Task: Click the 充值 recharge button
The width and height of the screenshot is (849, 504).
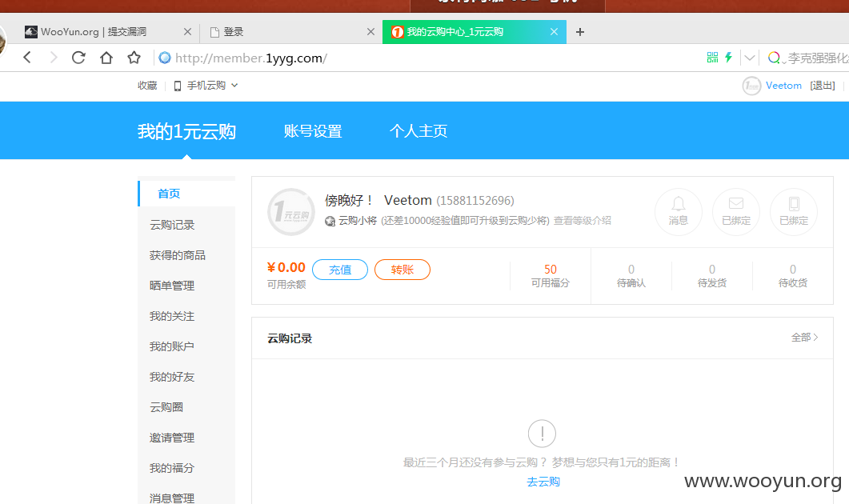Action: coord(340,270)
